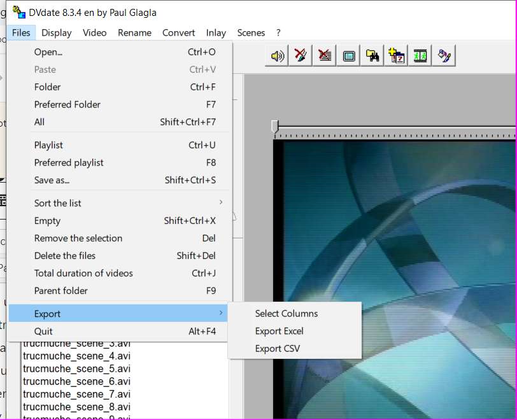
Task: Click the calendar with plus sign icon
Action: click(397, 56)
